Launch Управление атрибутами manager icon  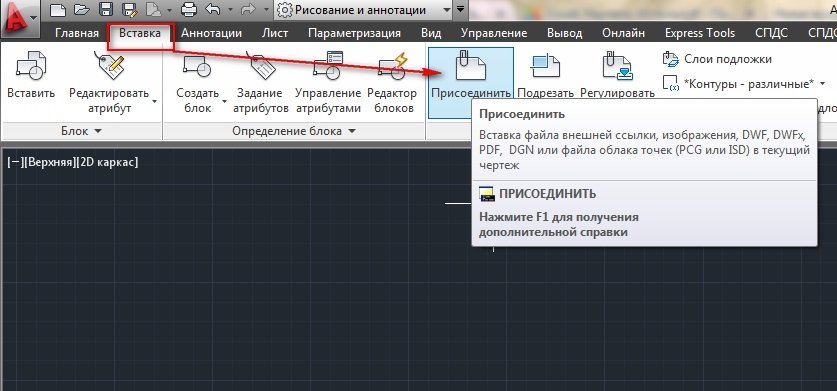(x=328, y=66)
